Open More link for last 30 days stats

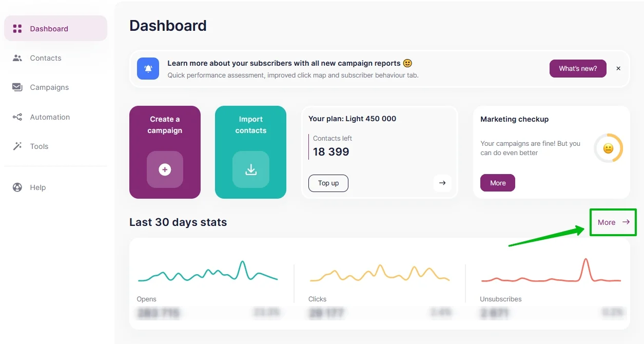pos(613,222)
